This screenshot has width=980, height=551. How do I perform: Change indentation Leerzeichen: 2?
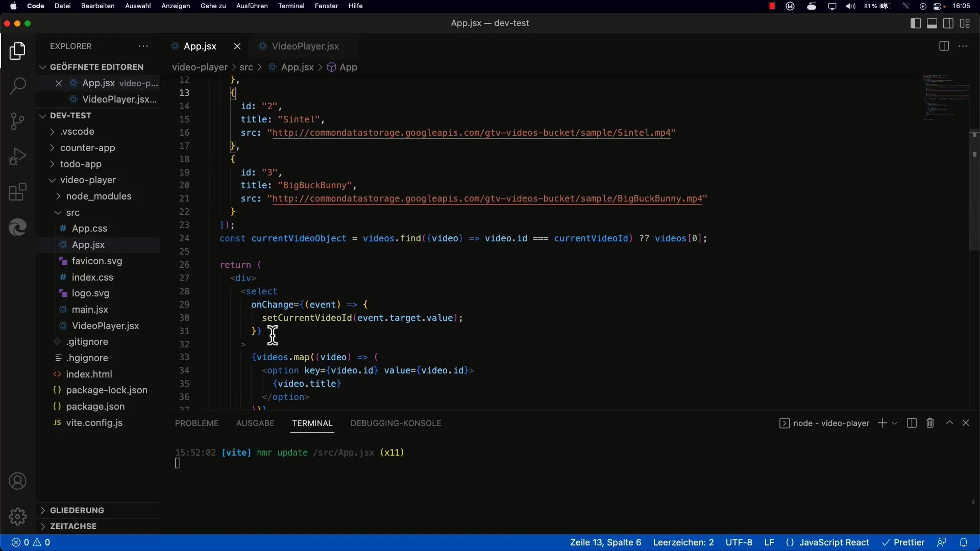pyautogui.click(x=683, y=542)
